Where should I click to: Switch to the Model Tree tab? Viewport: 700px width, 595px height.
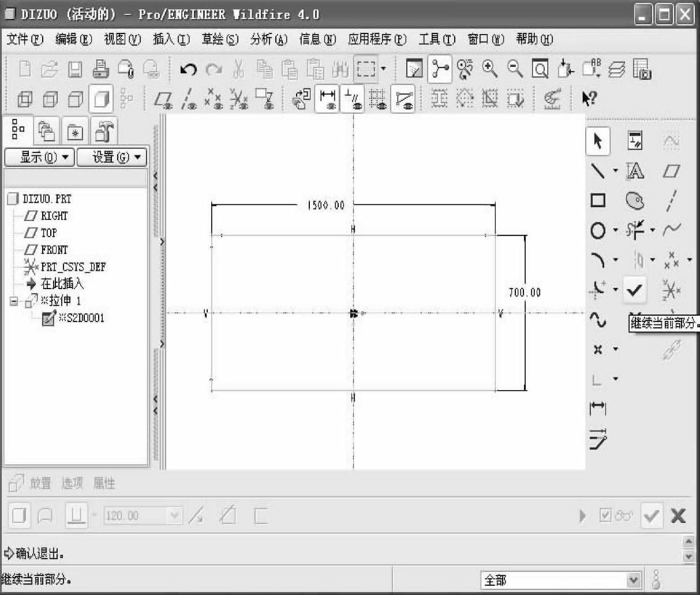(18, 130)
